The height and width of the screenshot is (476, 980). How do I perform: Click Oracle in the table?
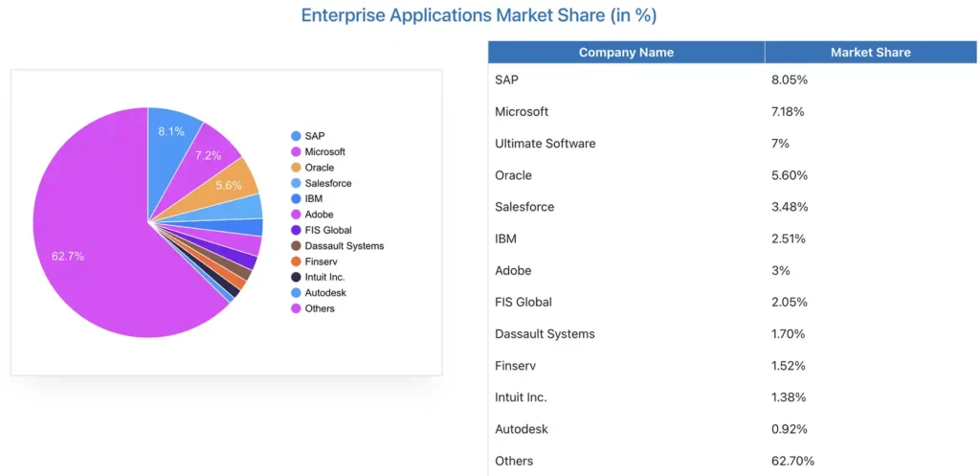point(513,175)
